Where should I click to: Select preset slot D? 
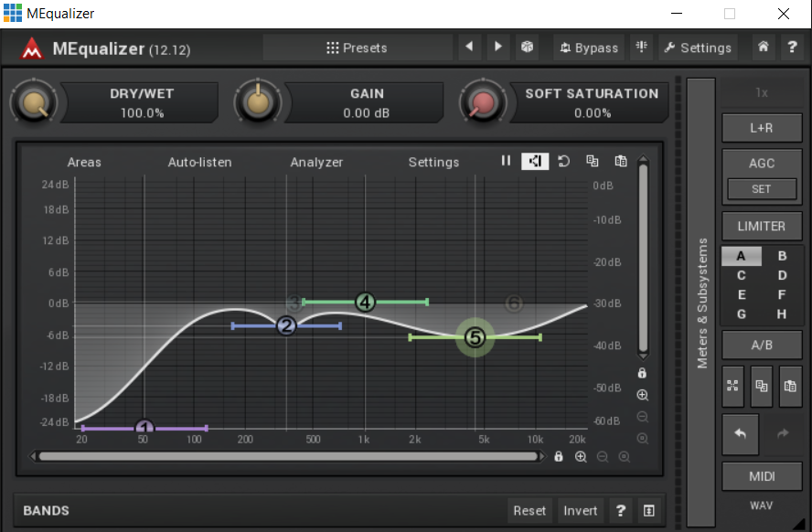pyautogui.click(x=782, y=275)
